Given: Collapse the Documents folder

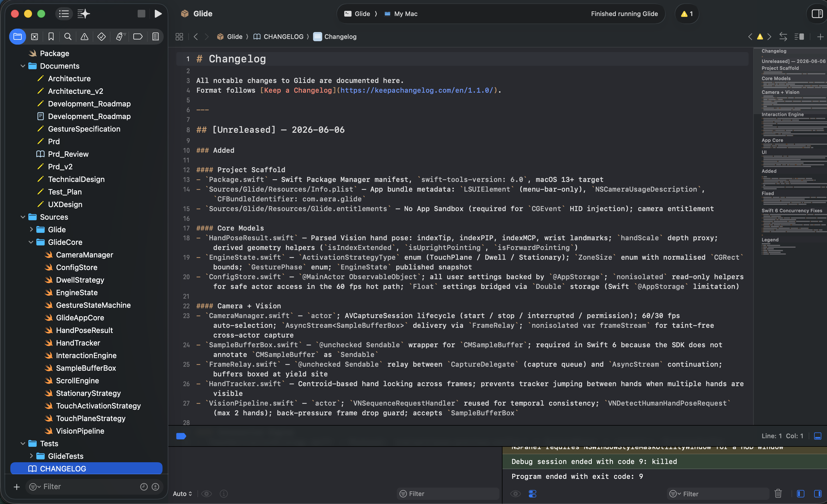Looking at the screenshot, I should [x=23, y=66].
